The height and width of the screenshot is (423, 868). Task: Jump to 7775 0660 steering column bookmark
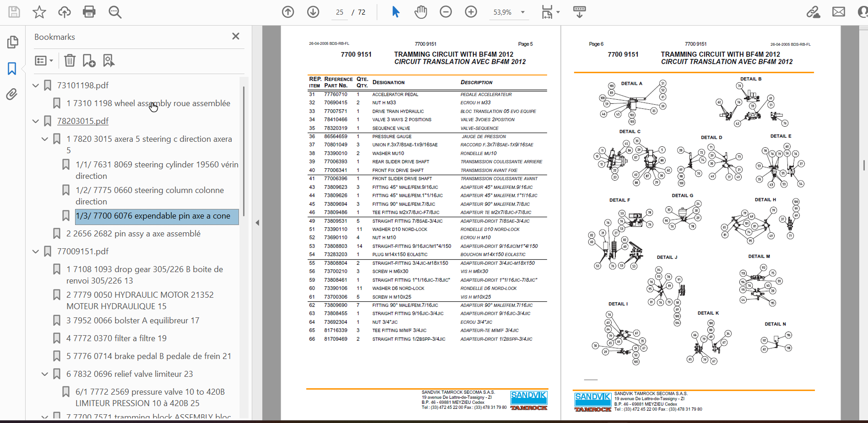(150, 196)
